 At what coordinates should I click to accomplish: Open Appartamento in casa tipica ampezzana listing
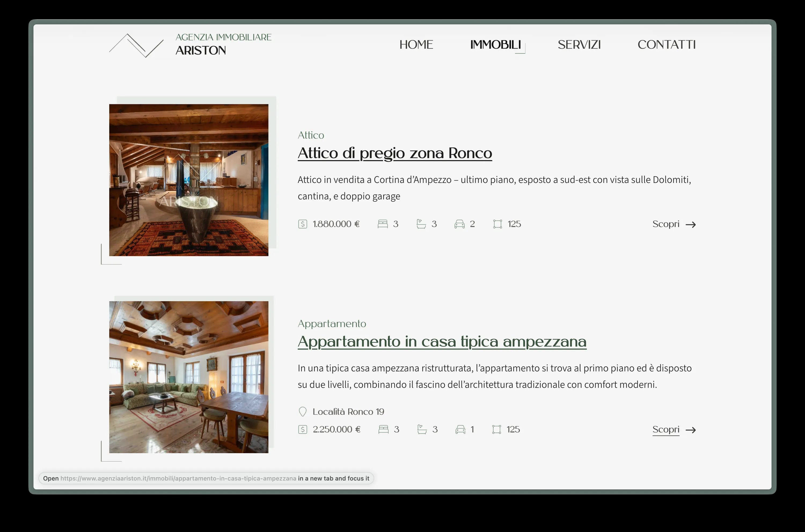442,342
